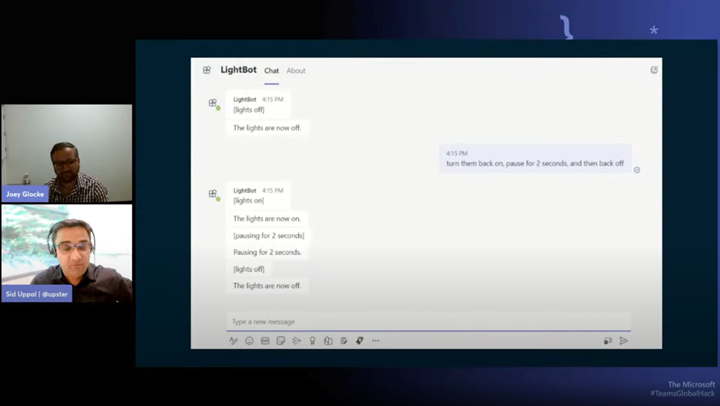Click Sid Uppal's video thumbnail
The image size is (720, 406).
click(67, 253)
